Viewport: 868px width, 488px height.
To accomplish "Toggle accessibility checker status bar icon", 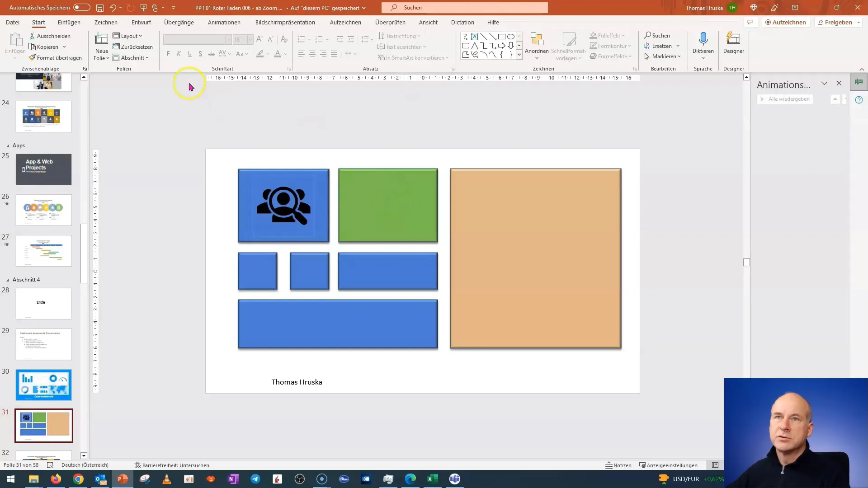I will pos(138,465).
